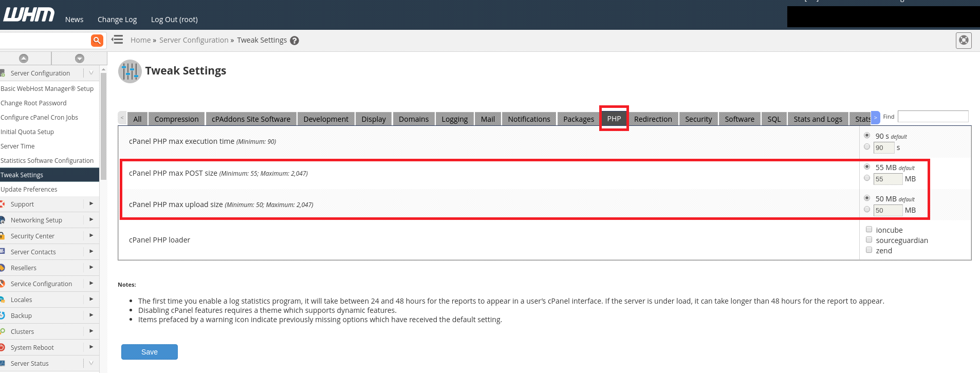Click the Server Status icon
Screen dimensions: 980x373
pos(3,363)
